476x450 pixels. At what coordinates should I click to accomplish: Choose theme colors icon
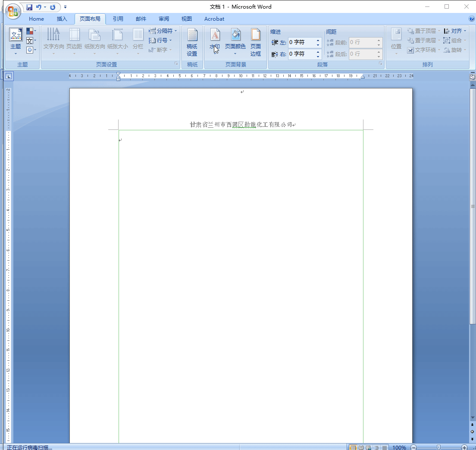(x=31, y=31)
